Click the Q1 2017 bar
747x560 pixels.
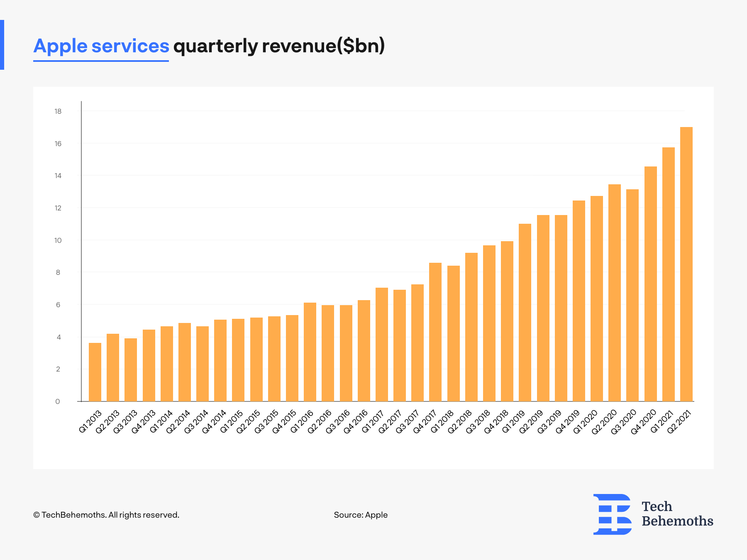point(382,345)
